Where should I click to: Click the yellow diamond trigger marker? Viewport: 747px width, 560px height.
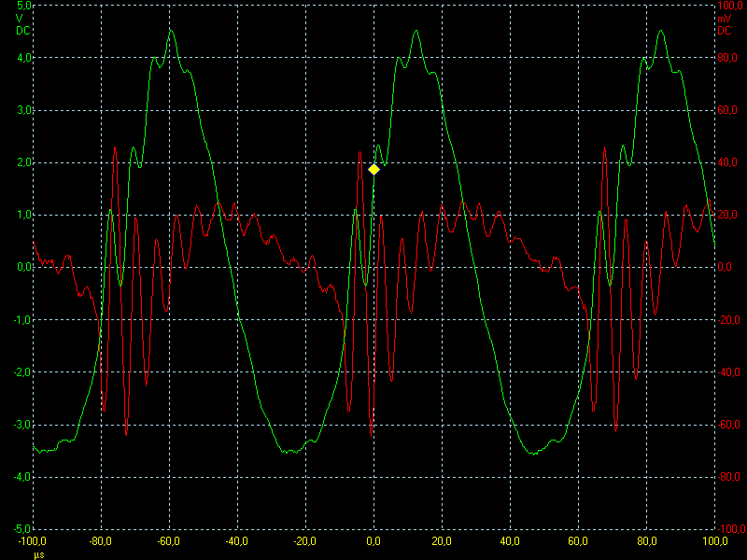[373, 169]
